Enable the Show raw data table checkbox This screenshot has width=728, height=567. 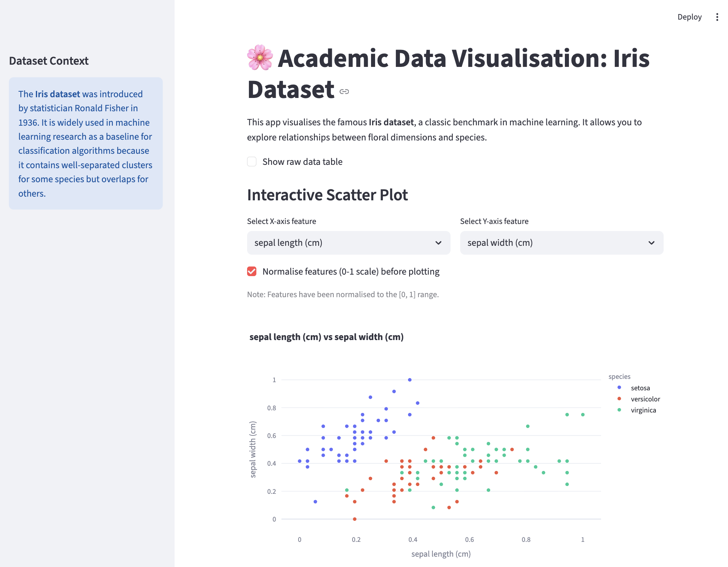[x=252, y=162]
